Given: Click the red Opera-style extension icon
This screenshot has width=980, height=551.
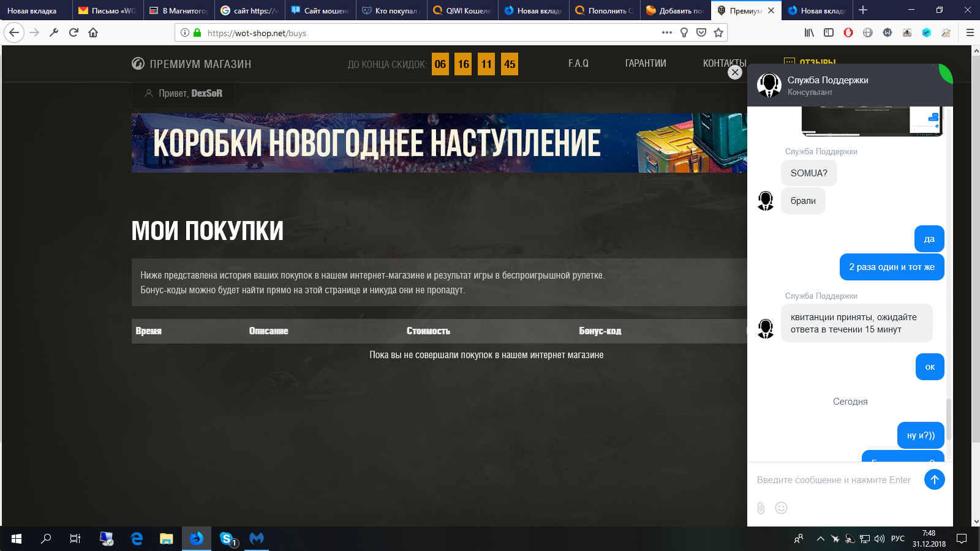Looking at the screenshot, I should click(x=848, y=32).
